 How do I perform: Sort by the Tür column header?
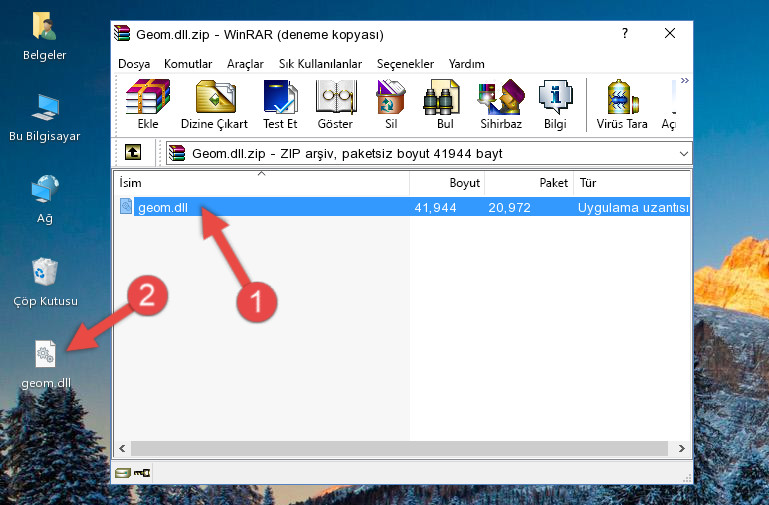pos(632,183)
